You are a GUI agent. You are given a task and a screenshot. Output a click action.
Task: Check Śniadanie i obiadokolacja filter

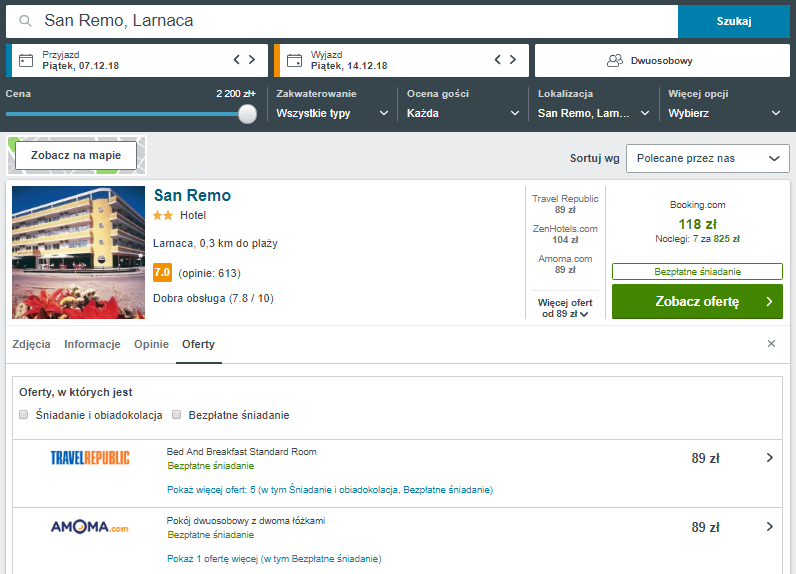click(x=23, y=415)
